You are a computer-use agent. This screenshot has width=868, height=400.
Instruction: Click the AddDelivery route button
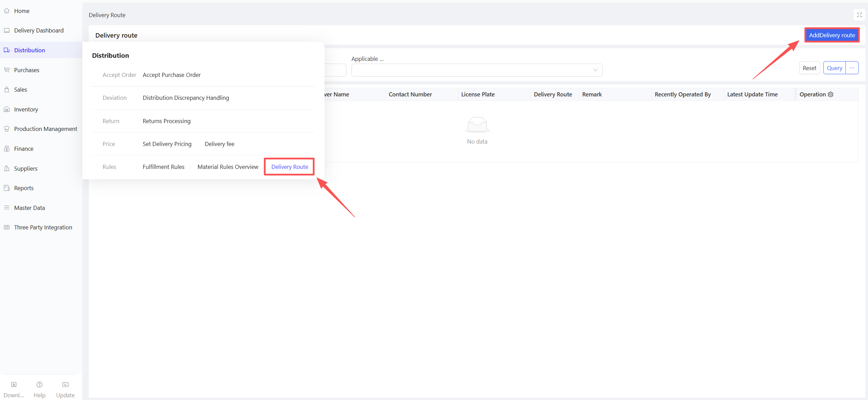tap(832, 35)
